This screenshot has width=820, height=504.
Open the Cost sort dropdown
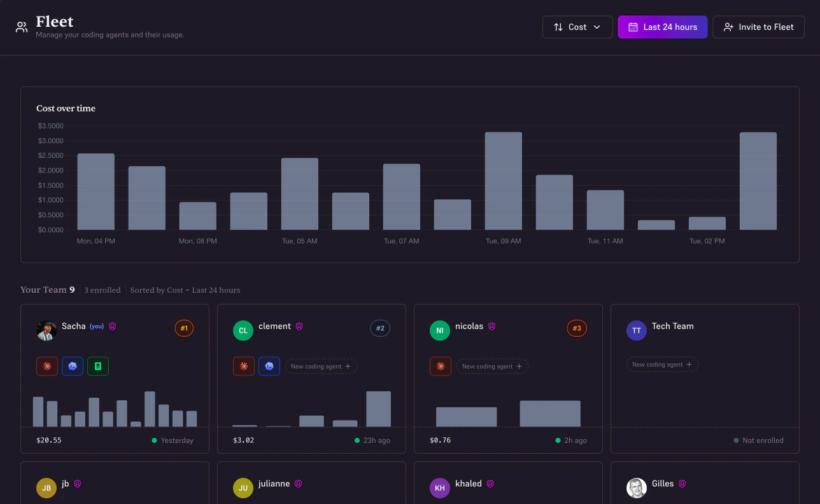(577, 27)
